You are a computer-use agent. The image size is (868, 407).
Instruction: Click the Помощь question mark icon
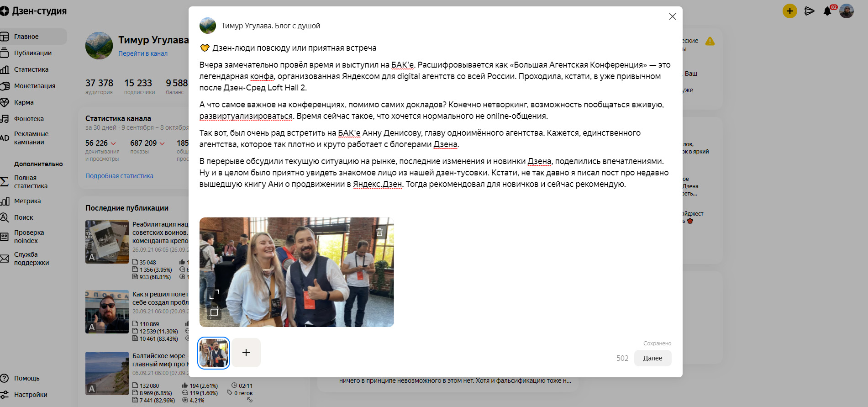5,378
